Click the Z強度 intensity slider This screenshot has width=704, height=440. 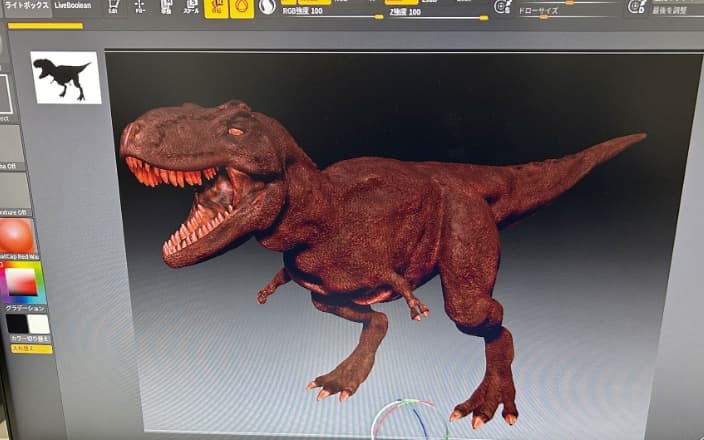click(x=438, y=17)
